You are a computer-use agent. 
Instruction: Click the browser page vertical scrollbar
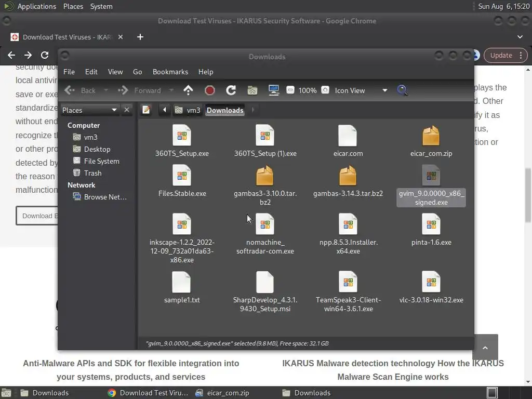tap(528, 195)
